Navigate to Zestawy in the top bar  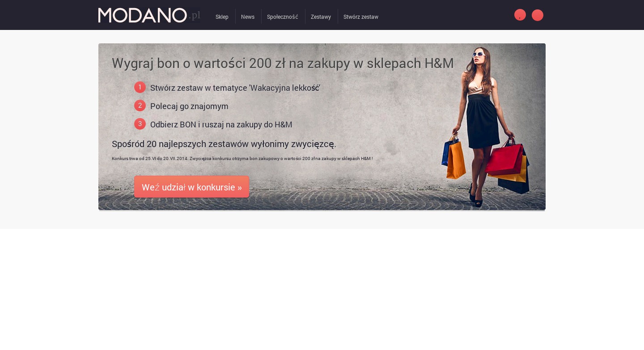pos(321,17)
